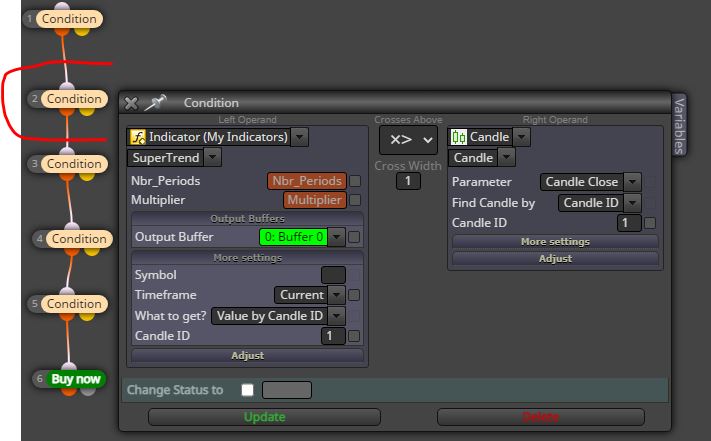Collapse the left More settings section
The image size is (711, 441).
click(248, 258)
